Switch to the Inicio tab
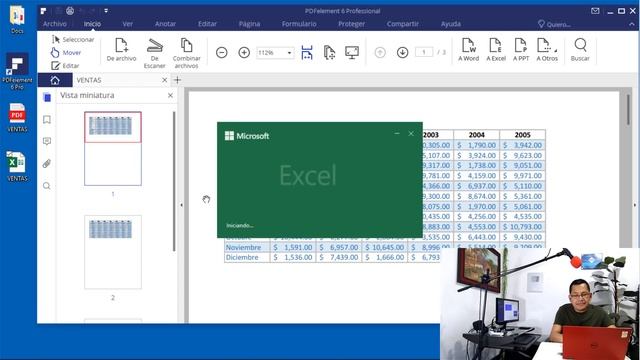 (92, 24)
